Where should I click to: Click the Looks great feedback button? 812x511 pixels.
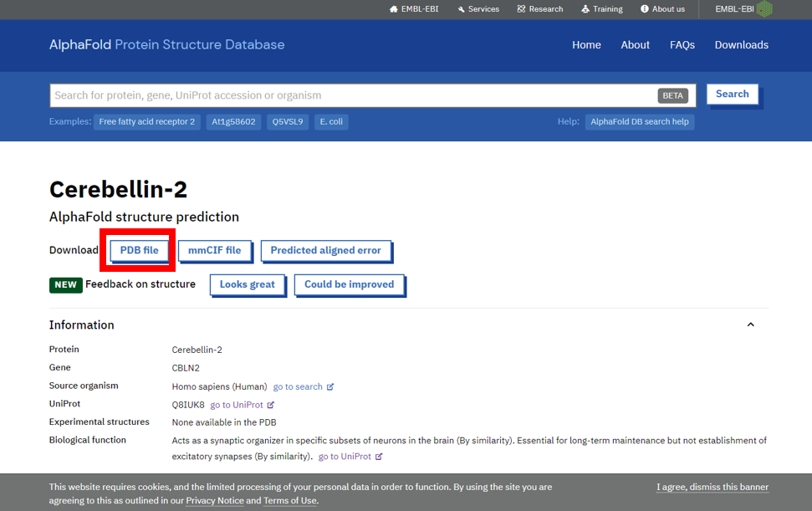[x=247, y=284]
